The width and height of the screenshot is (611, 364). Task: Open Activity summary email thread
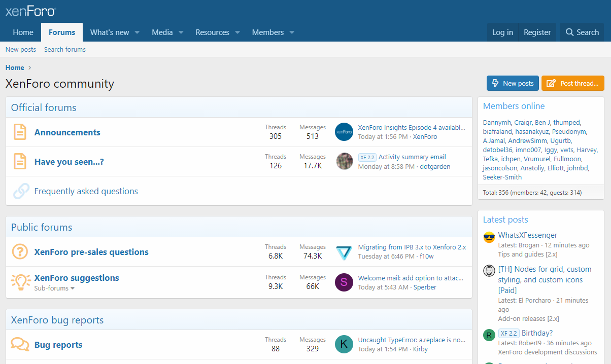pos(412,157)
